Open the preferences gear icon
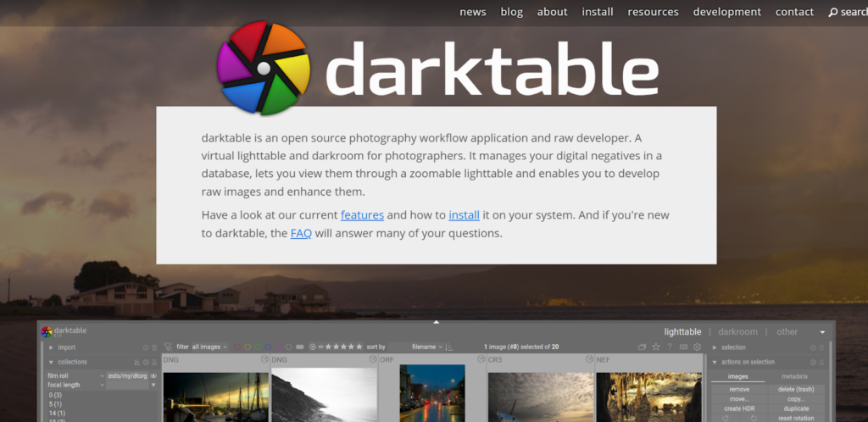The height and width of the screenshot is (422, 868). click(x=697, y=347)
